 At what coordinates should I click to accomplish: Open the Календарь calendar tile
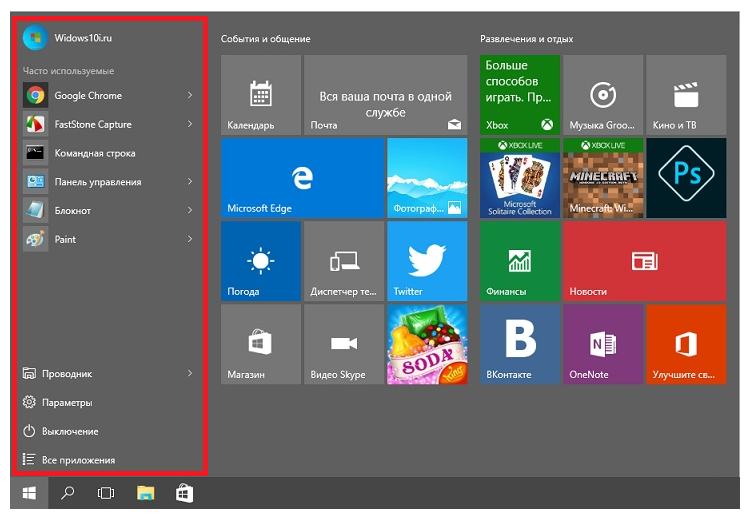pos(260,95)
